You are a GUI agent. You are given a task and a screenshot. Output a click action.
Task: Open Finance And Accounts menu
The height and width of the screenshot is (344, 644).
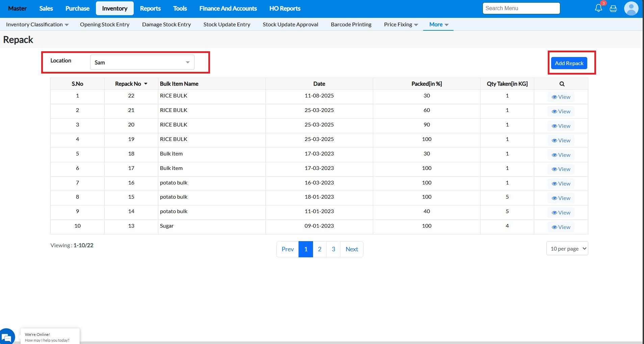tap(228, 8)
